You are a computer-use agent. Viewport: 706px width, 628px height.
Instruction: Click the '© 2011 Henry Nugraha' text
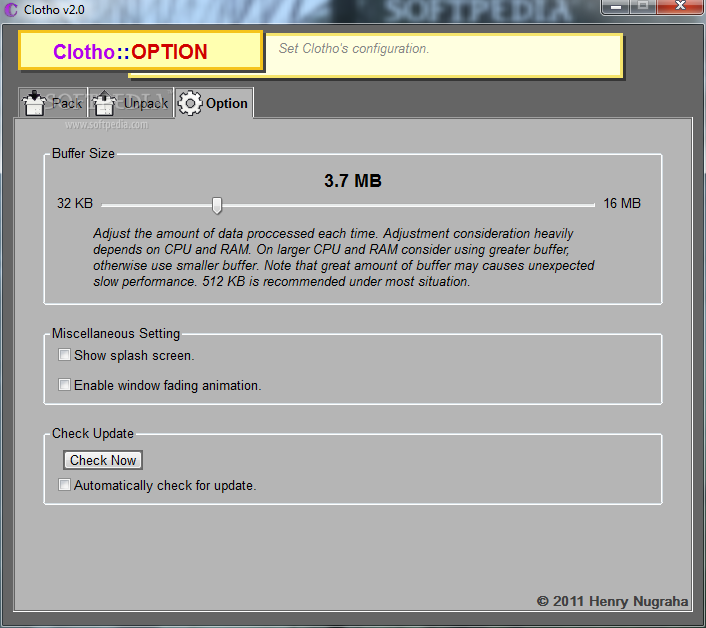tap(612, 601)
